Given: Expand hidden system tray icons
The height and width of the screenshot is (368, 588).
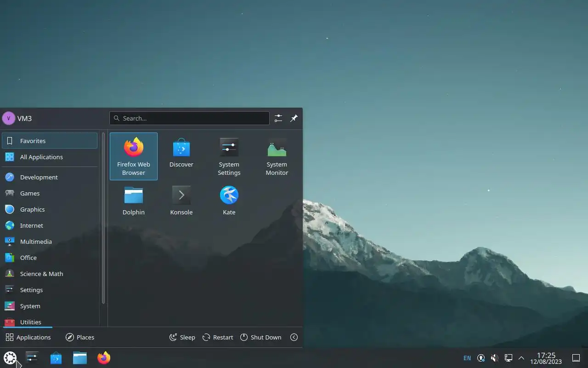Looking at the screenshot, I should click(521, 358).
